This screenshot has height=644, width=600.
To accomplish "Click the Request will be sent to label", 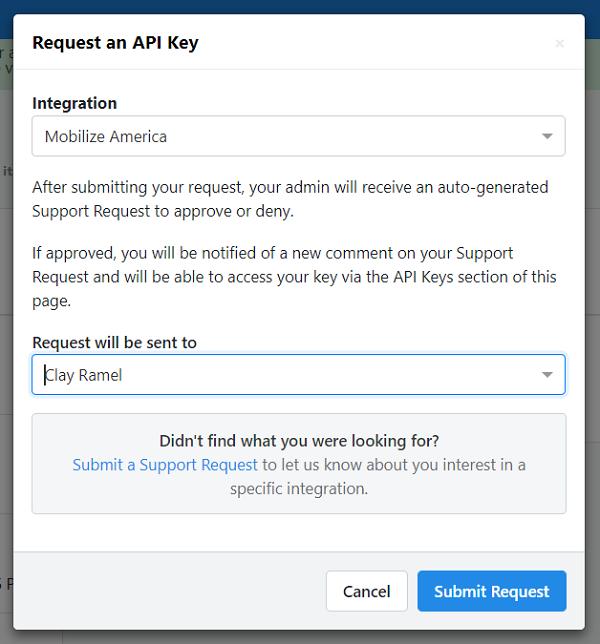I will [x=114, y=342].
